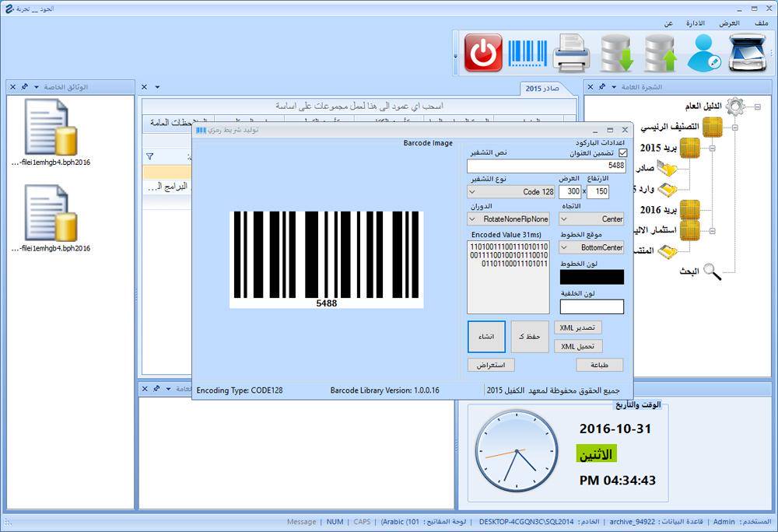Click Admin in the status bar
Screen dimensions: 778x532
tap(724, 522)
